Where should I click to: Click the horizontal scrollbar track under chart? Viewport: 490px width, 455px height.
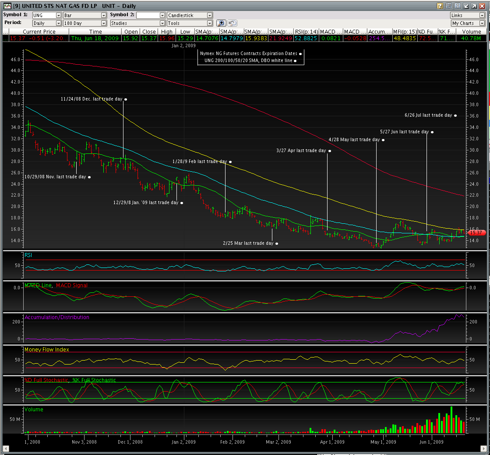245,449
